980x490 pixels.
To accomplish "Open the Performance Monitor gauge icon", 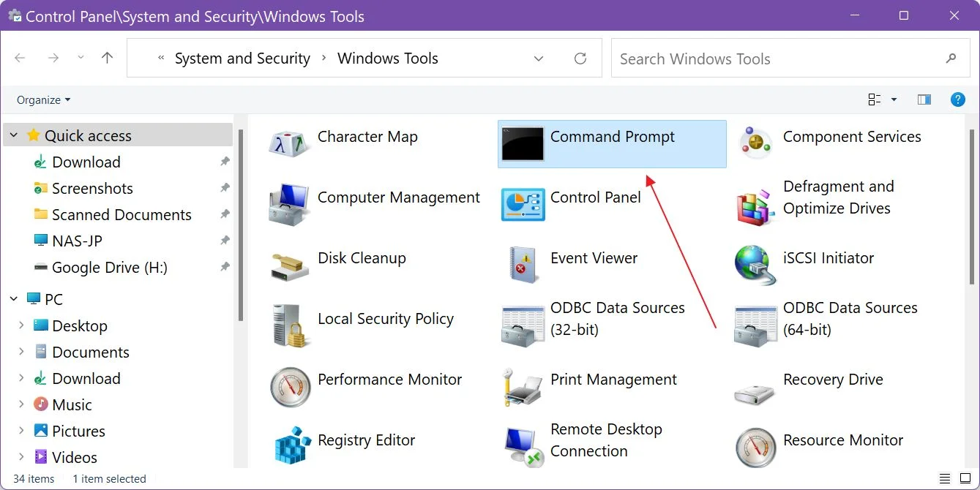I will click(290, 387).
